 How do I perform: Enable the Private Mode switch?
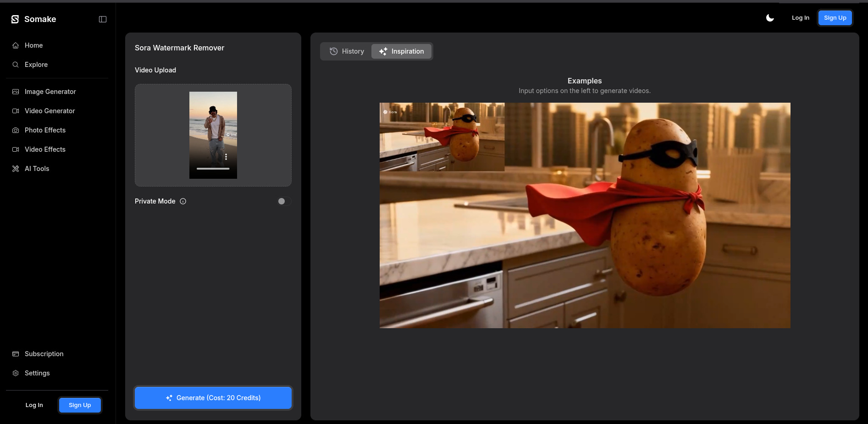click(x=284, y=201)
